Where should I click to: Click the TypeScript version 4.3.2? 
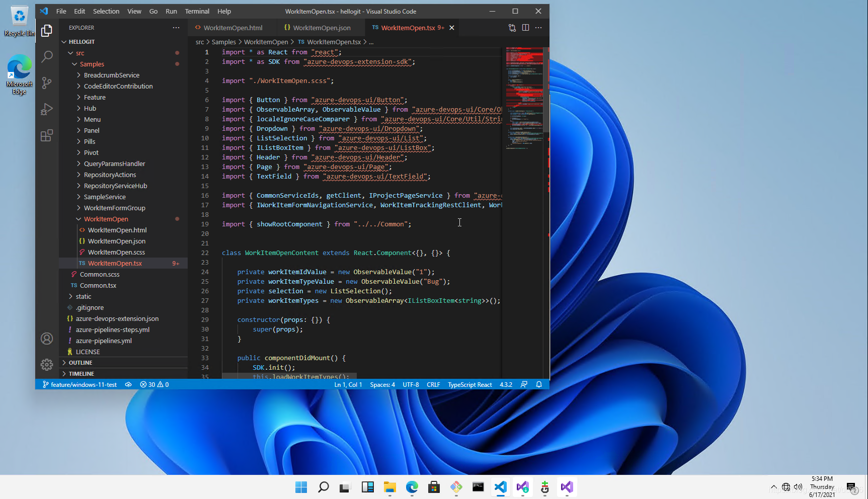tap(506, 384)
